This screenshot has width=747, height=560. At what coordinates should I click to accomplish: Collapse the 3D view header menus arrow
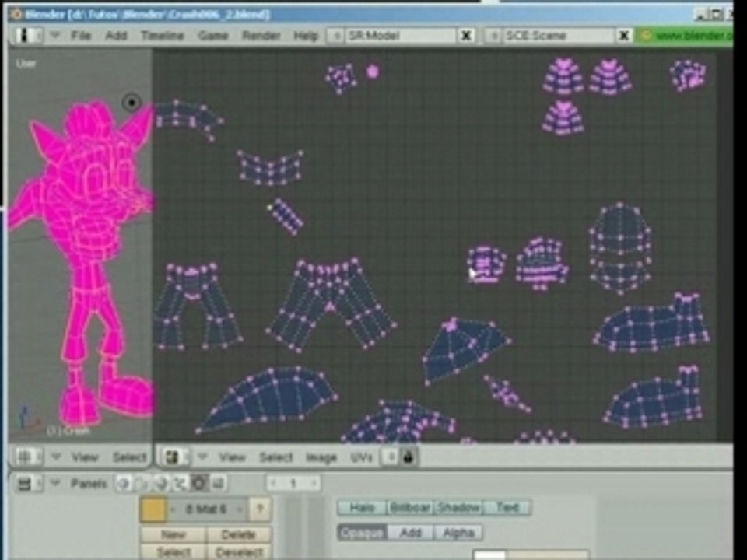[56, 457]
